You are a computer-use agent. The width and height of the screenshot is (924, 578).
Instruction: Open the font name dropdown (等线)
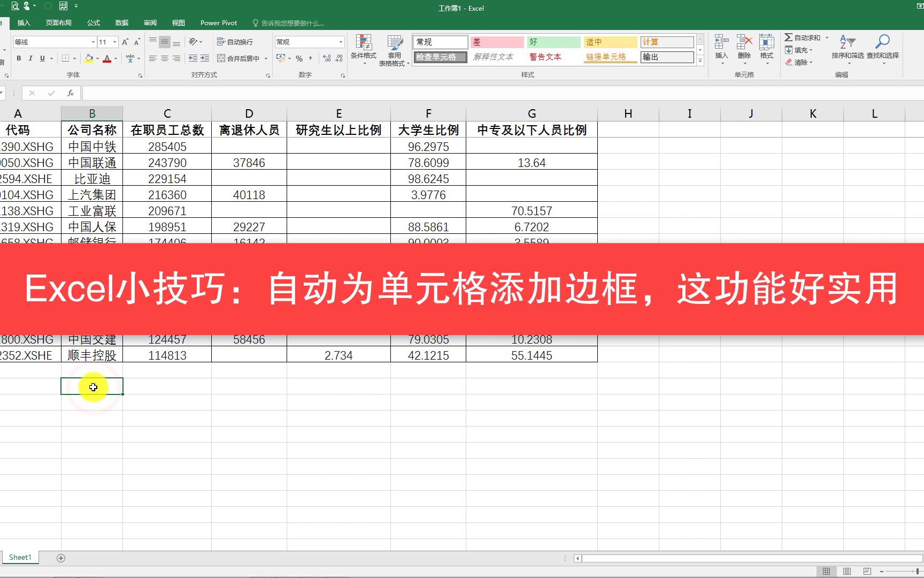pos(93,42)
